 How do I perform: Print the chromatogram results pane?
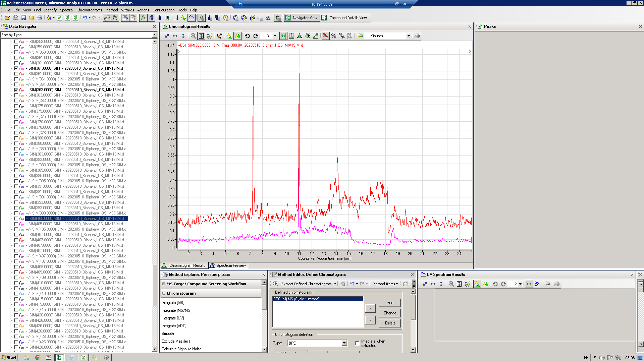point(417,36)
